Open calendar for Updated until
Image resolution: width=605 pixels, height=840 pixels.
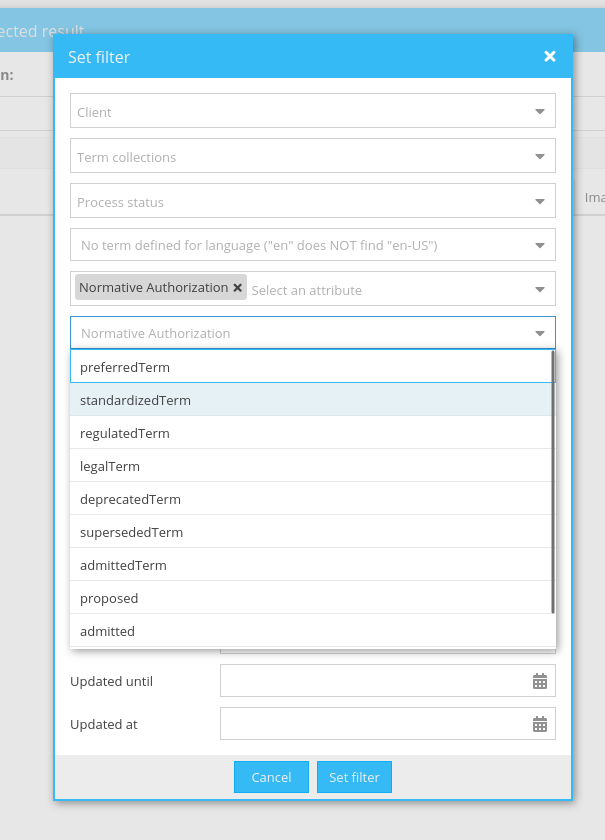[539, 681]
